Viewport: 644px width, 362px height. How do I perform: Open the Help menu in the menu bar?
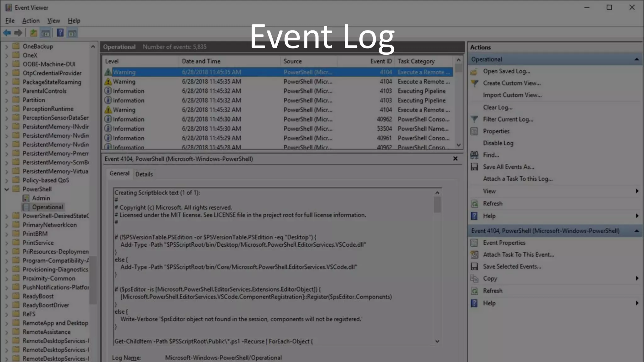[74, 21]
